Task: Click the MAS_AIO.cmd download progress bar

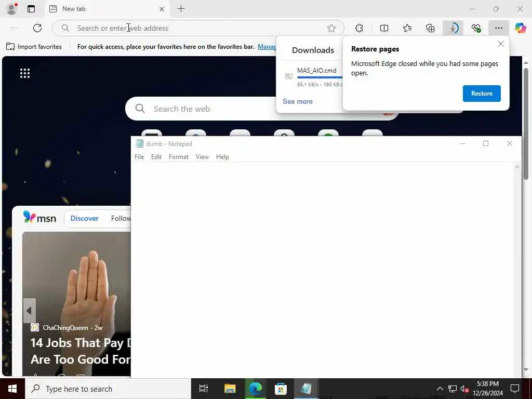Action: (x=320, y=78)
